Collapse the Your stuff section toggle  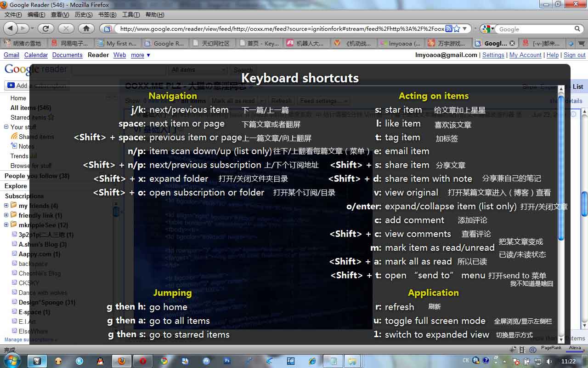point(6,127)
